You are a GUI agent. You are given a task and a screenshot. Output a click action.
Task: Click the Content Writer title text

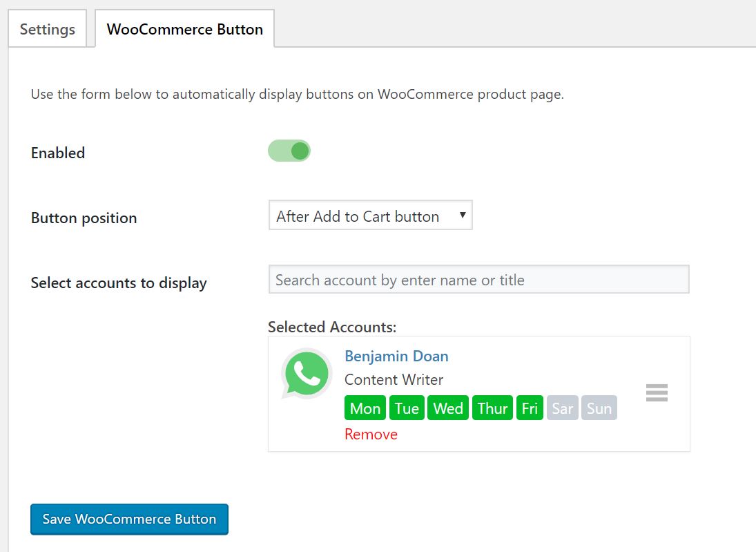click(394, 380)
